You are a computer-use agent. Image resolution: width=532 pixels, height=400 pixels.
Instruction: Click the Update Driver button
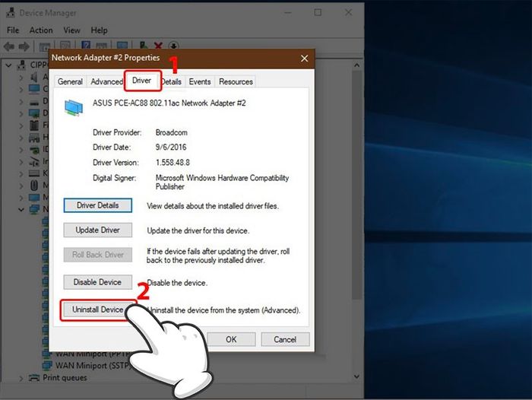[x=98, y=230]
